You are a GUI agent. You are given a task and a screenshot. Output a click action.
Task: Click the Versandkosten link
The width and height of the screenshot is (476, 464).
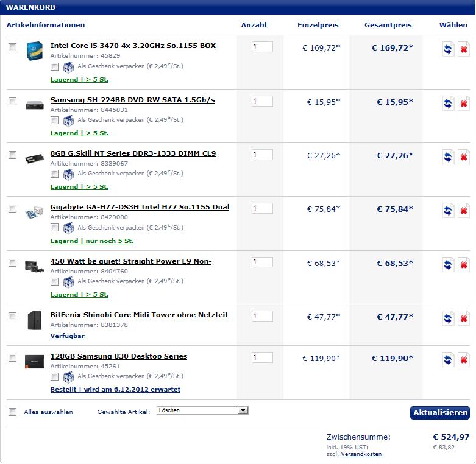pyautogui.click(x=361, y=454)
